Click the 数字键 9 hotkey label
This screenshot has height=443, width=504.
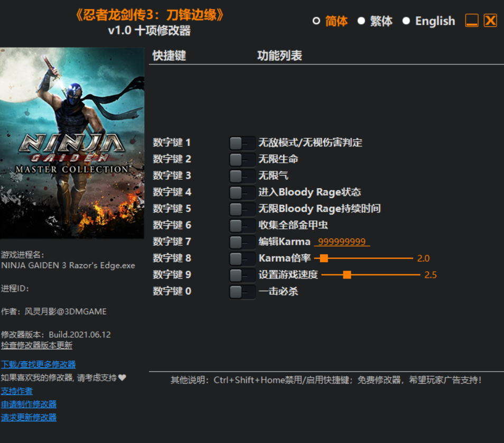coord(172,275)
